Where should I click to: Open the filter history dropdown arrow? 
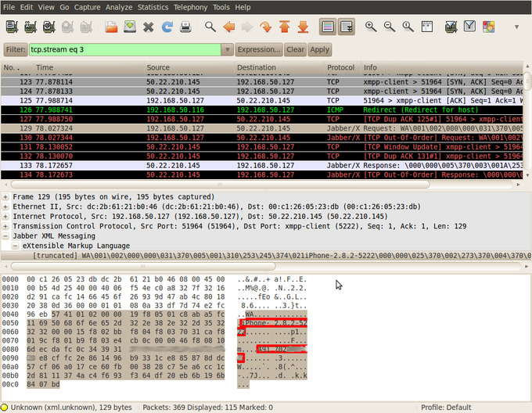[x=228, y=49]
